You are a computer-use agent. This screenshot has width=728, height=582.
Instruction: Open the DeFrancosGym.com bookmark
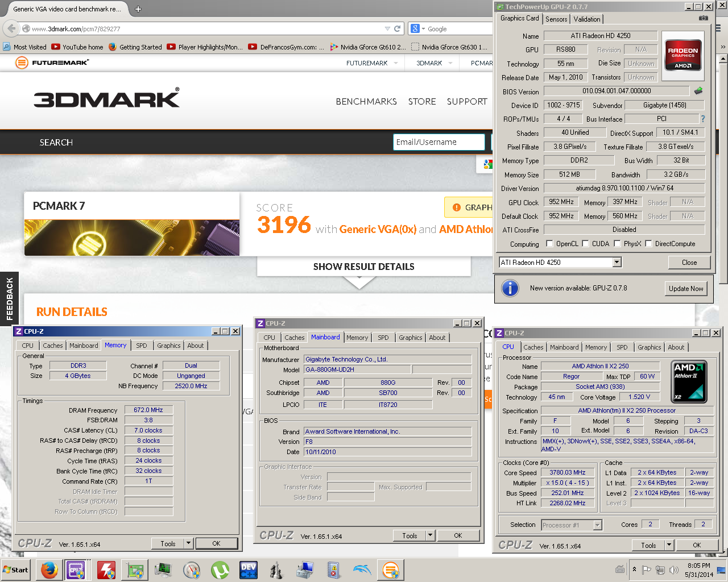[x=286, y=47]
